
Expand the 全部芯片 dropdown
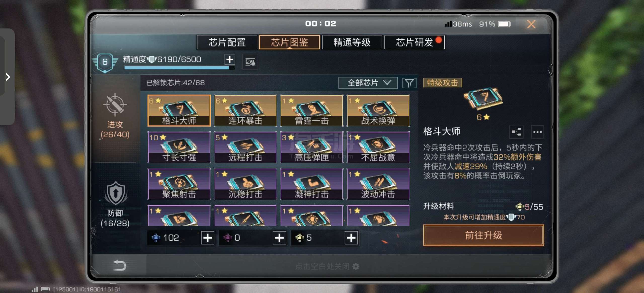tap(368, 83)
